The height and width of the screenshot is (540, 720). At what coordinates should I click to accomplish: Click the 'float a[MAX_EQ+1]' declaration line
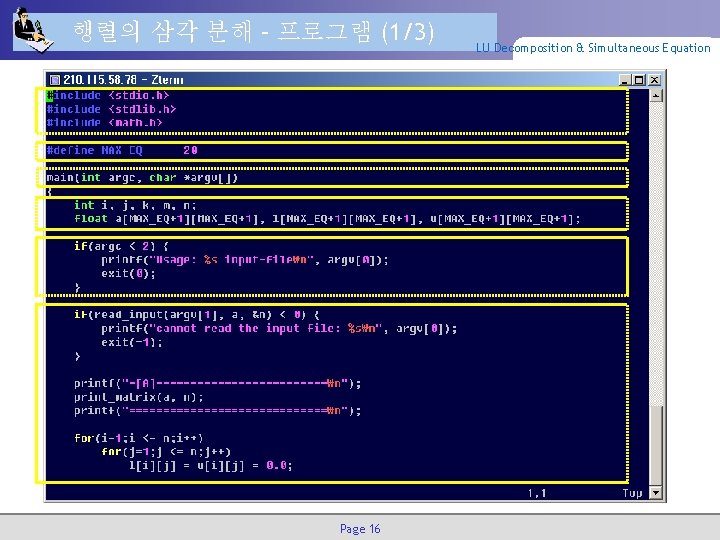[x=327, y=219]
